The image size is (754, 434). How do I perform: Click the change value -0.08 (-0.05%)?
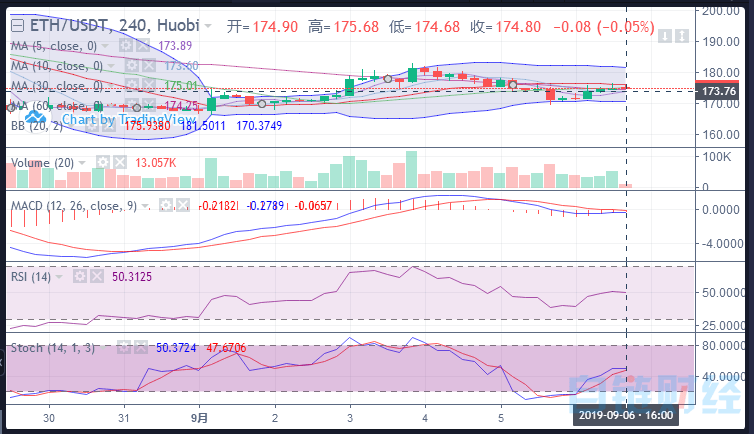pos(604,26)
